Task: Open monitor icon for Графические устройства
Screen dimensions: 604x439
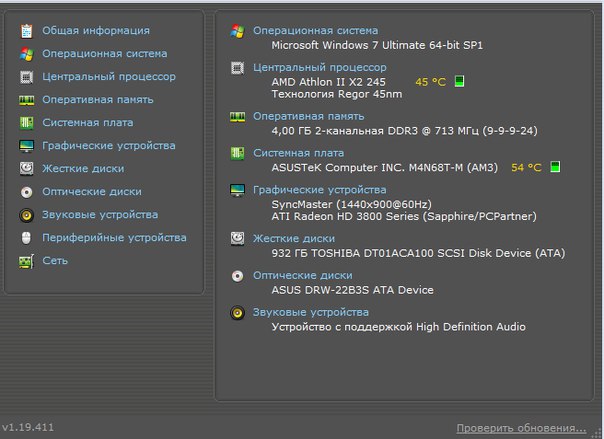Action: (26, 146)
